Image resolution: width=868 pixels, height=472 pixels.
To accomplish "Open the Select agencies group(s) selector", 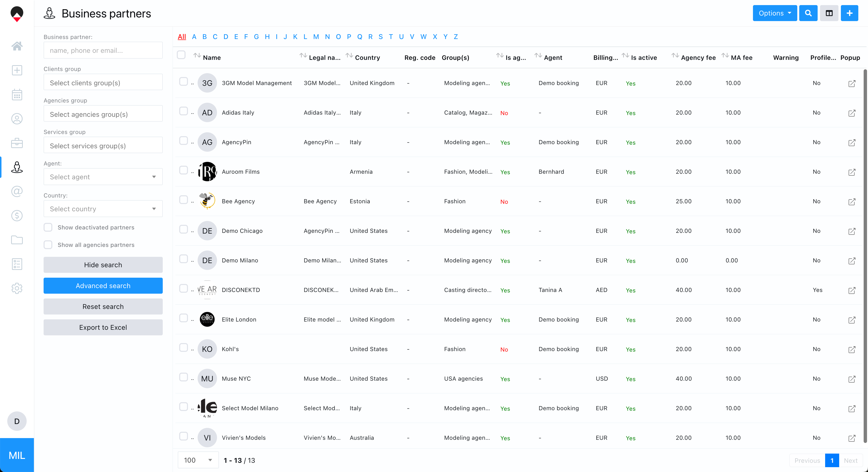I will (103, 114).
